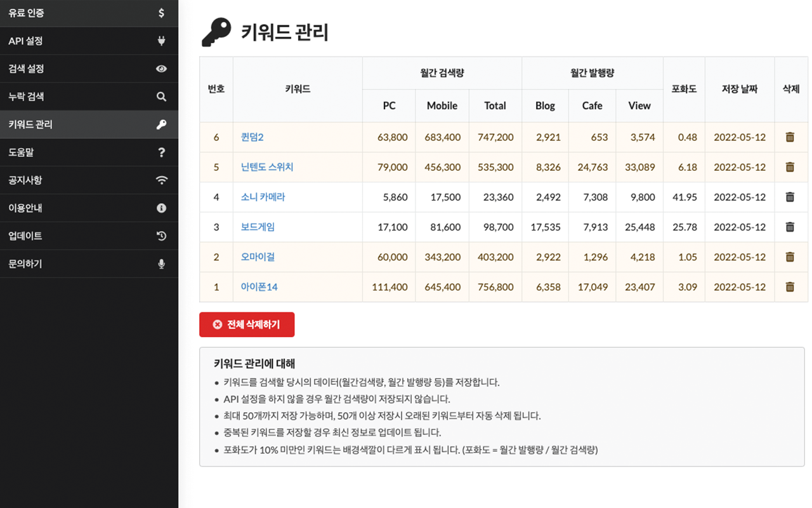Open 도움말 from the sidebar

(x=89, y=152)
